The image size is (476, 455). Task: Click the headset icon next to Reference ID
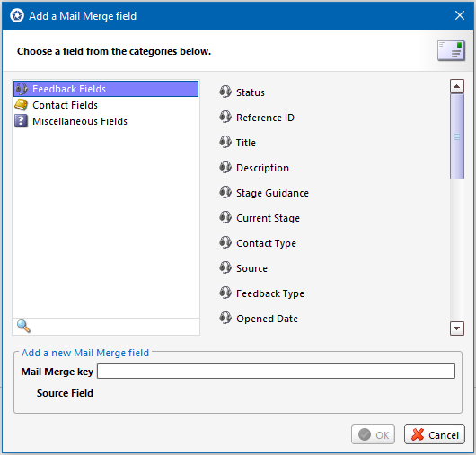225,117
